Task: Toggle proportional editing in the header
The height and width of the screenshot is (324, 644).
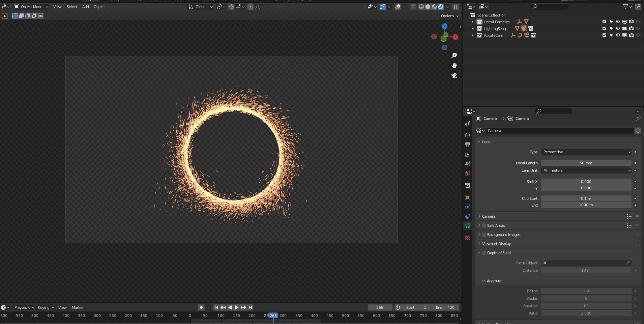Action: click(250, 7)
